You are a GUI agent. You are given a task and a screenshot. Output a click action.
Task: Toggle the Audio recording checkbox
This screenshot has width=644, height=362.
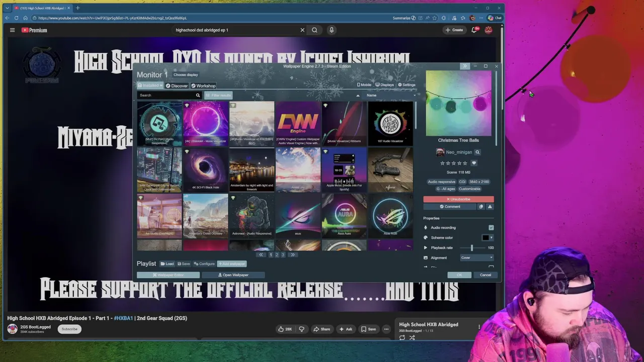point(491,228)
